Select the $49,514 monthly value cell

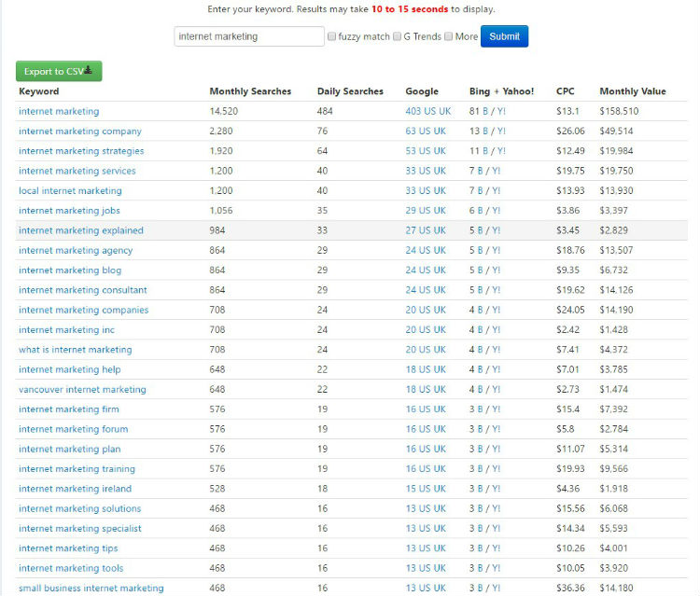617,132
